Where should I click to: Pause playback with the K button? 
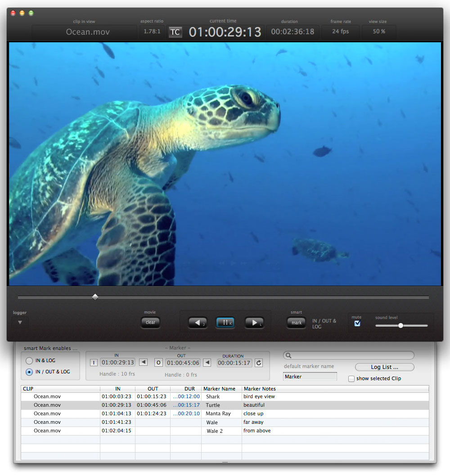coord(225,323)
